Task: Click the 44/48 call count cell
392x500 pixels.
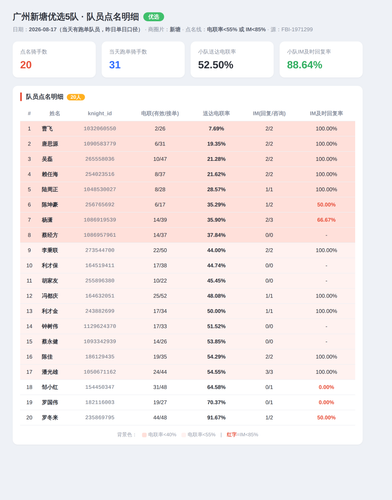Action: coord(160,418)
